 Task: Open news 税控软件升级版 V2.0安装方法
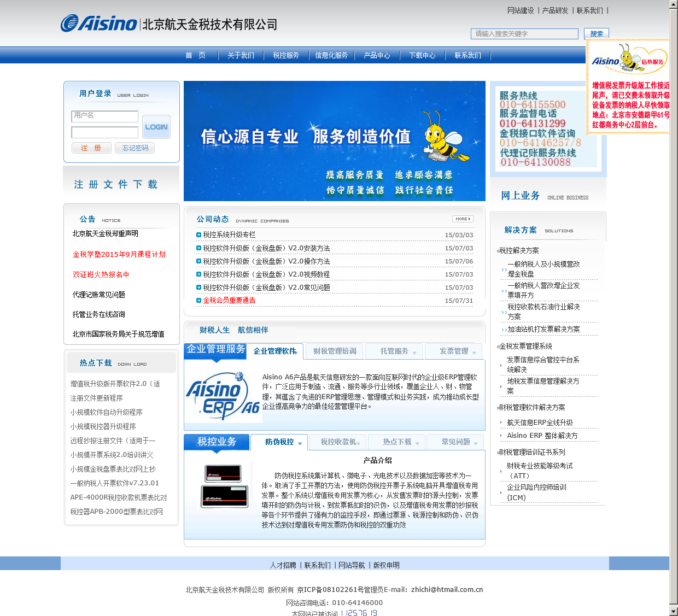(266, 248)
